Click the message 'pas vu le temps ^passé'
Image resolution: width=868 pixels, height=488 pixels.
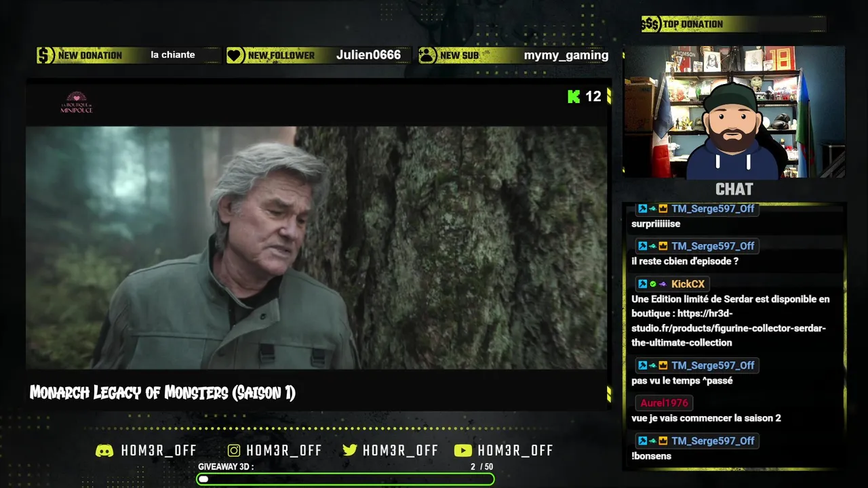(682, 381)
